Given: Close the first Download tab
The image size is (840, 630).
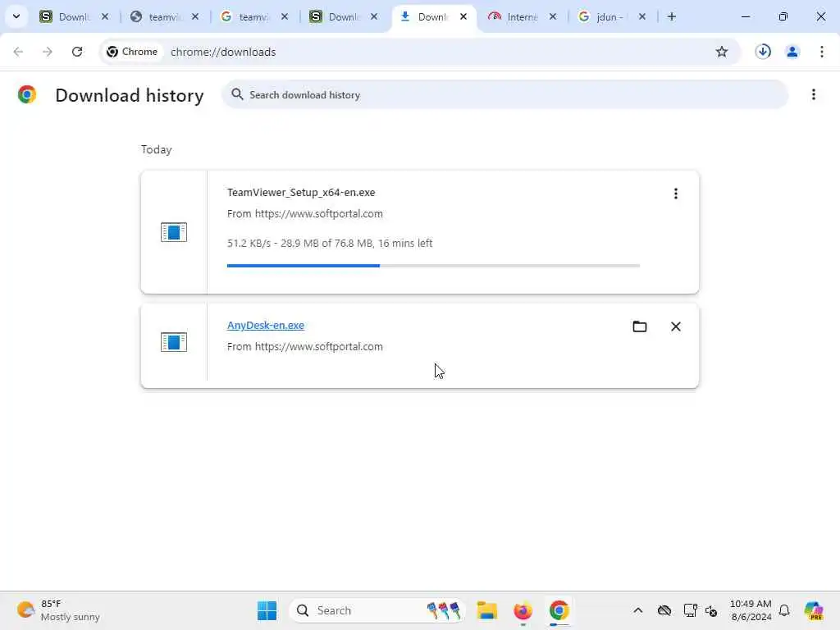Looking at the screenshot, I should coord(105,16).
